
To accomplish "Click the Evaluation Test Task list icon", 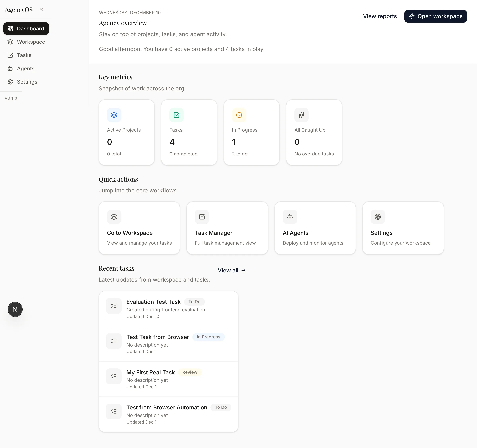I will click(x=113, y=306).
